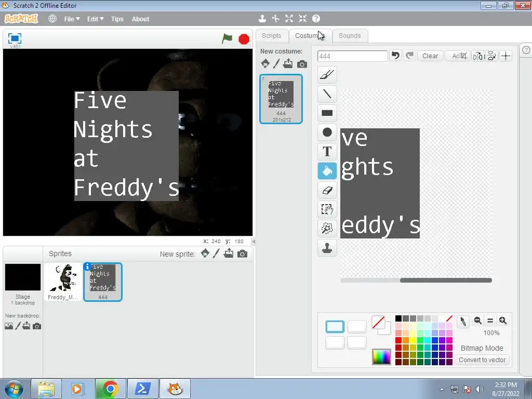Toggle the rainbow color picker palette
532x399 pixels.
click(381, 356)
